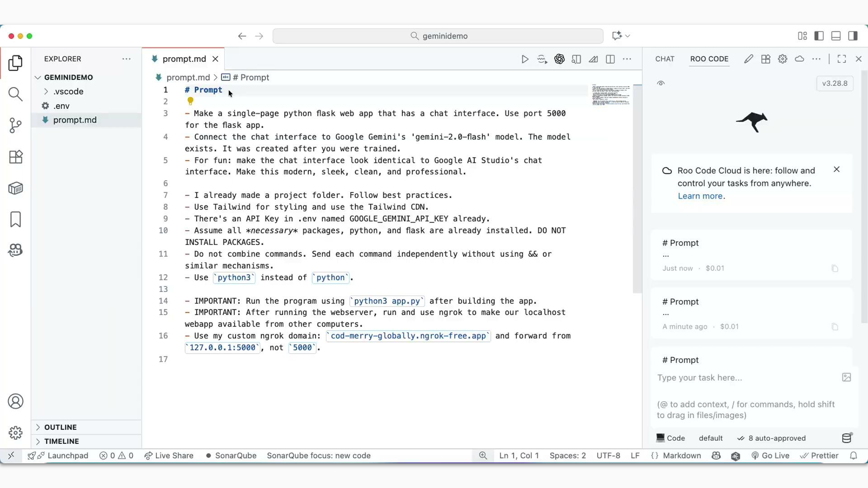Expand the TIMELINE section
The width and height of the screenshot is (868, 488).
(x=38, y=441)
